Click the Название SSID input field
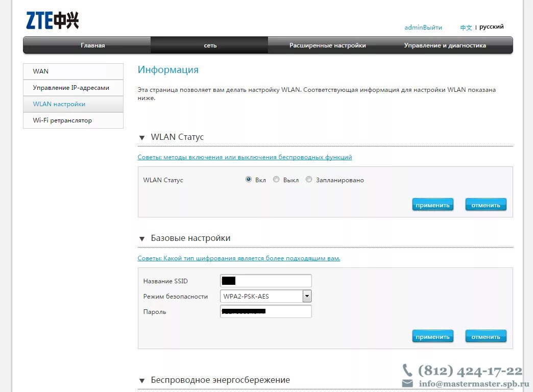This screenshot has height=392, width=533. click(x=265, y=280)
